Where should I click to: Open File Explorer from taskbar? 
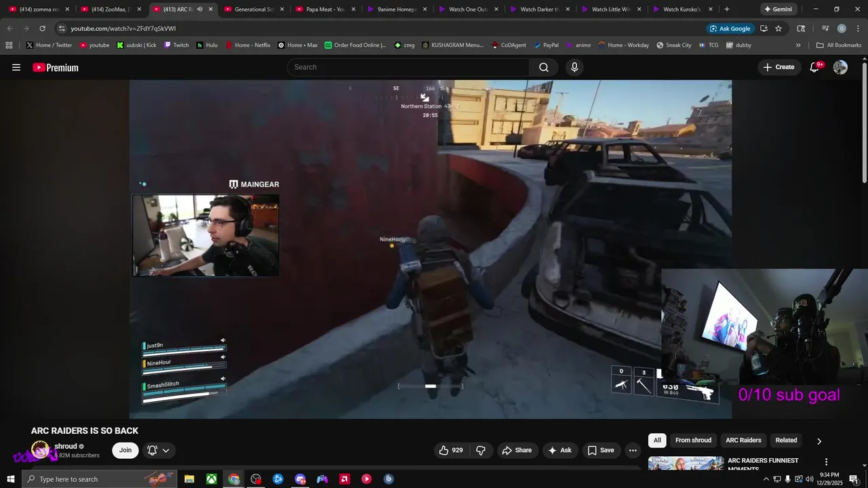(189, 479)
